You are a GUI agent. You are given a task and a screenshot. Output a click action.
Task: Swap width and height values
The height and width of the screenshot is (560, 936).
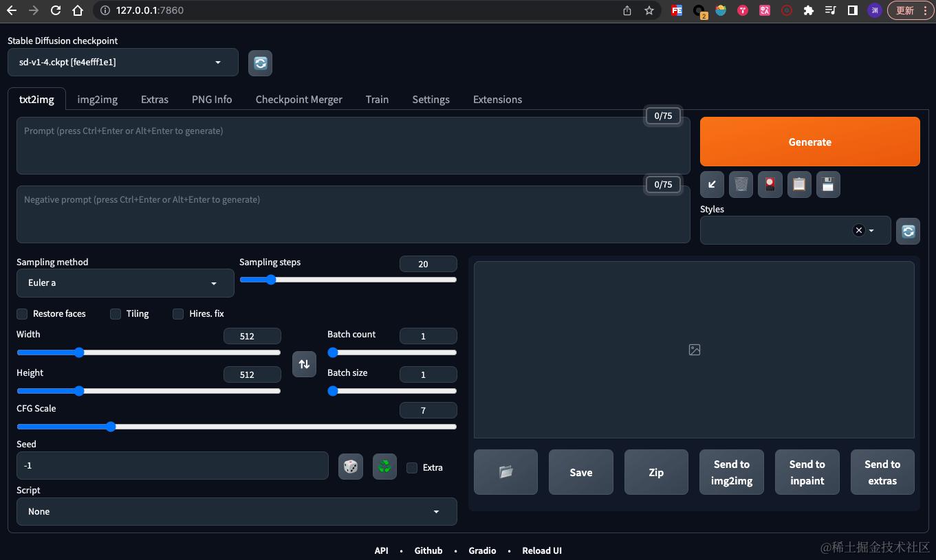[x=304, y=364]
